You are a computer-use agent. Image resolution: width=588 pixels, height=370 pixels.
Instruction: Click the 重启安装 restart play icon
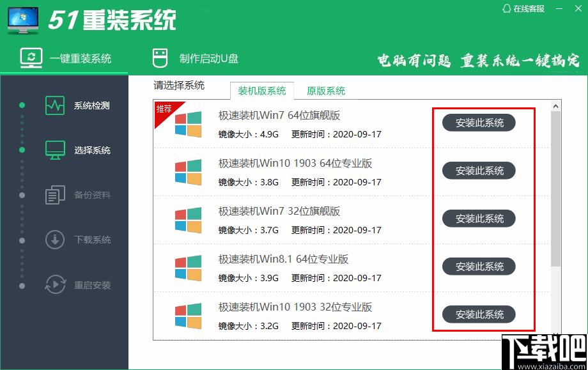pos(55,284)
